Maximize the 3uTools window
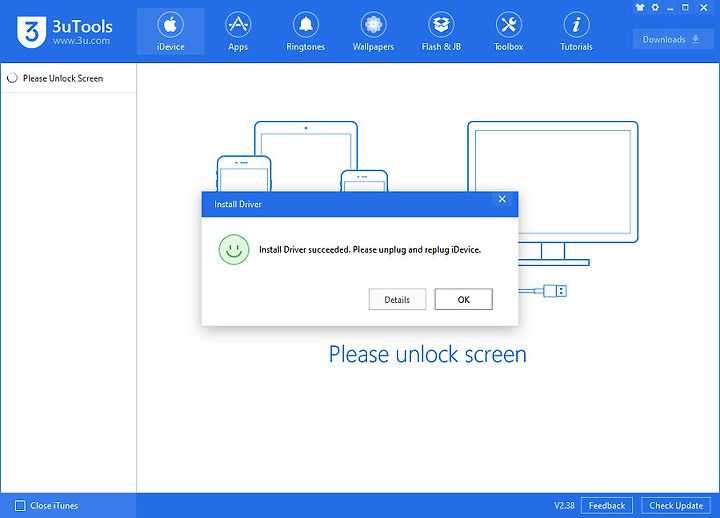Image resolution: width=720 pixels, height=518 pixels. click(x=685, y=7)
